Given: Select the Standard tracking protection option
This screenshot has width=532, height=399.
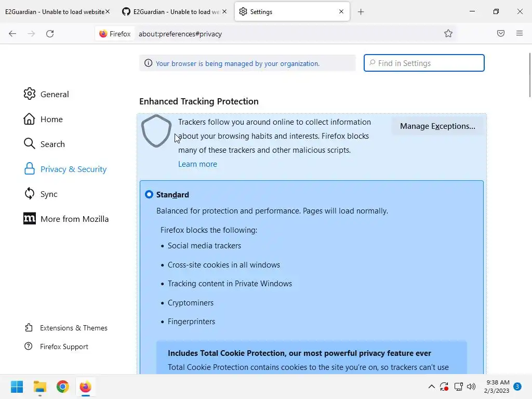Looking at the screenshot, I should (149, 194).
